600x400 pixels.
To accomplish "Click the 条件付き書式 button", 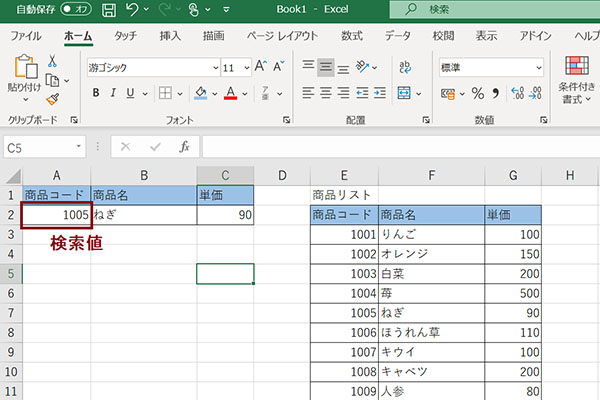I will point(576,80).
